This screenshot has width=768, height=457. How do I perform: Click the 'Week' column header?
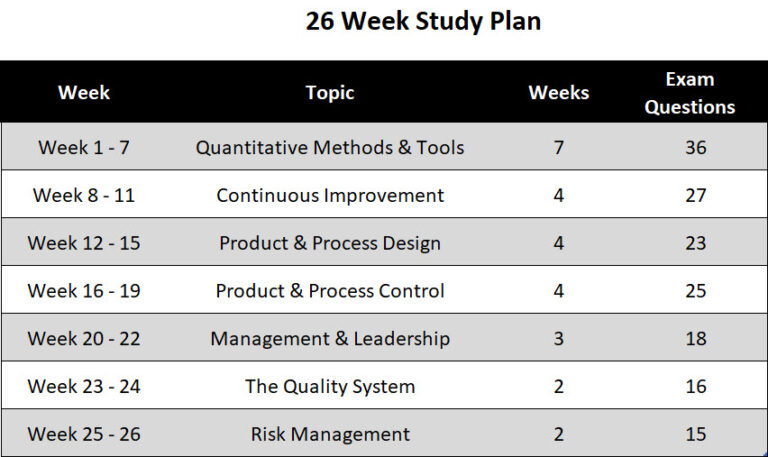[84, 93]
